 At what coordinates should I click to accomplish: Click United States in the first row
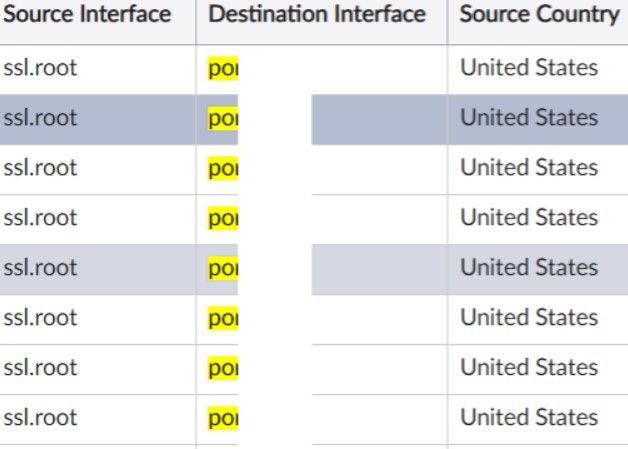pos(529,68)
